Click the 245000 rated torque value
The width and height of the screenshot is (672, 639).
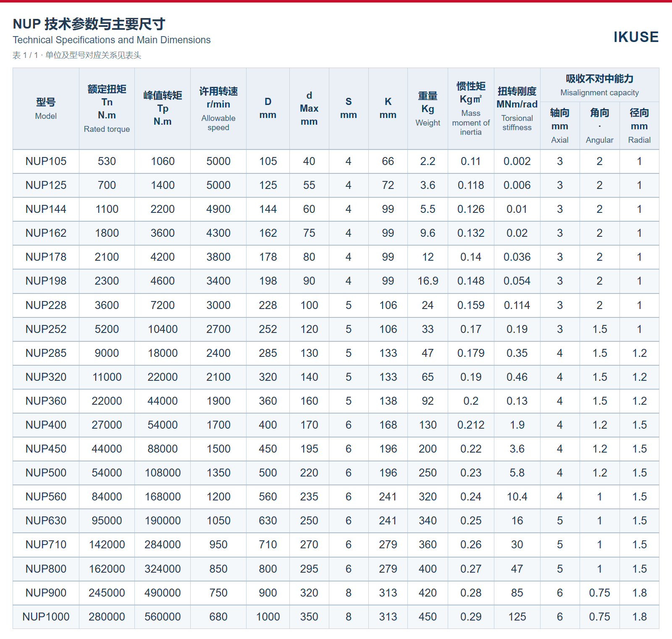[107, 593]
